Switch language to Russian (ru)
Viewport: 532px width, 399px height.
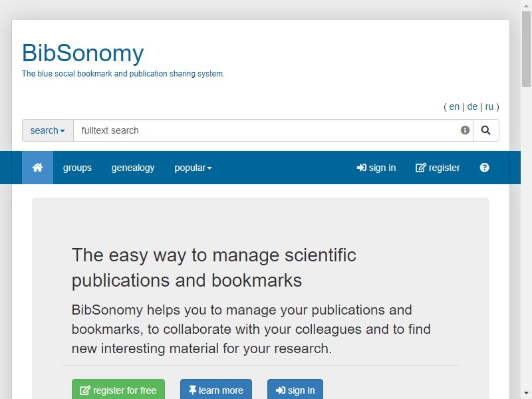489,106
